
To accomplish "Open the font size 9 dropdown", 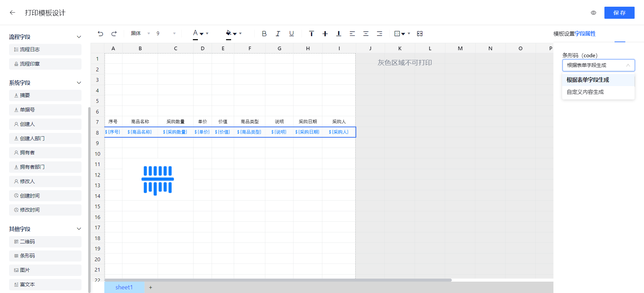I will point(166,33).
